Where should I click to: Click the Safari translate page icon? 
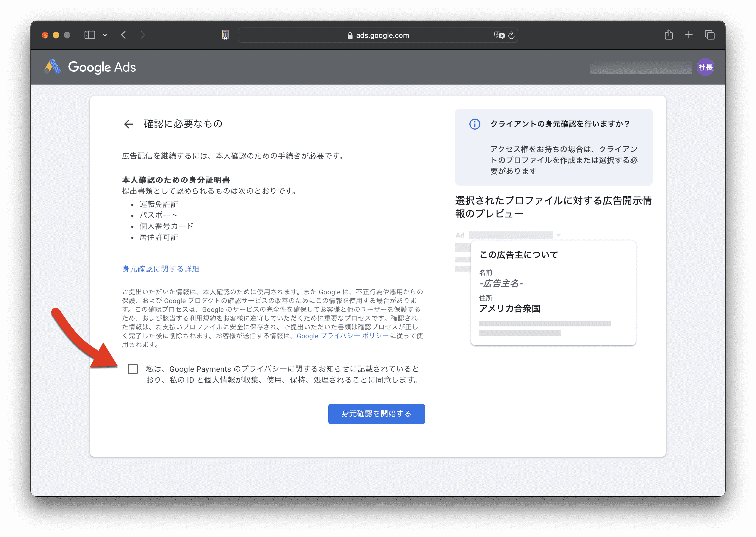pos(499,35)
